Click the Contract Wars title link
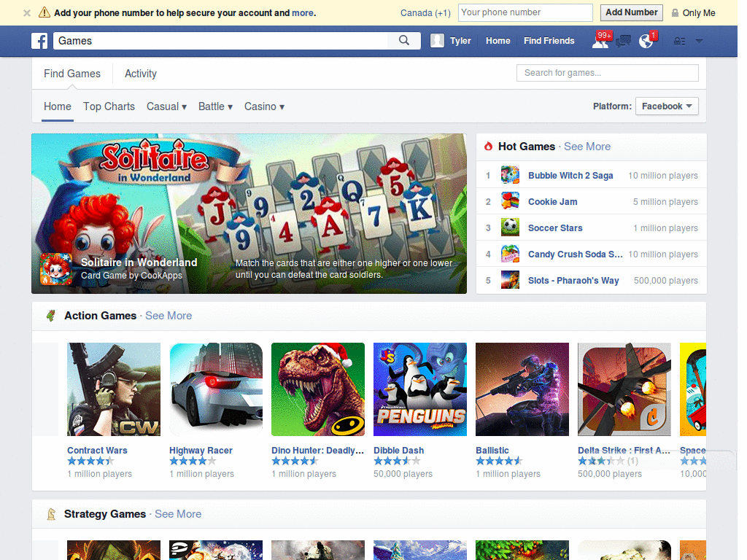This screenshot has height=560, width=747. point(97,451)
